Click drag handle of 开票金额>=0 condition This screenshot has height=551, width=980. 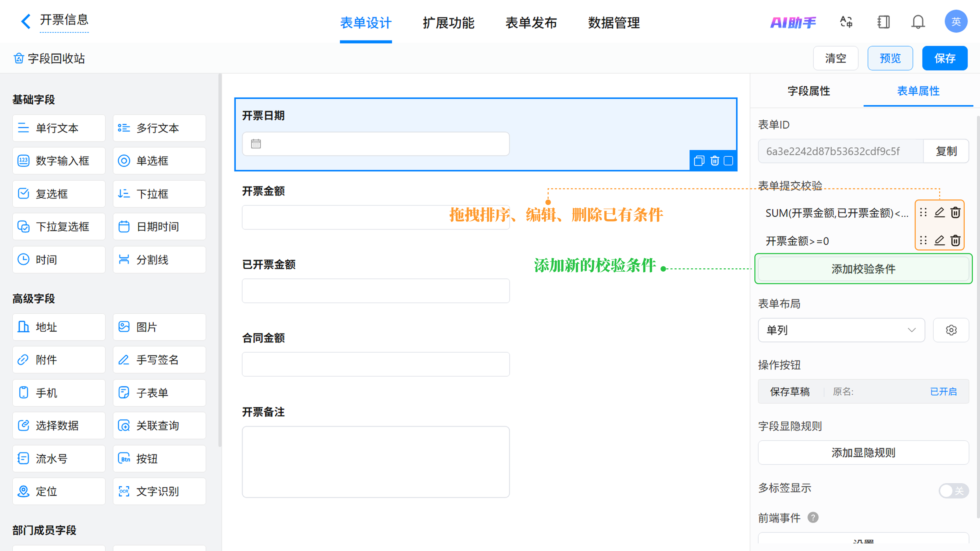923,240
